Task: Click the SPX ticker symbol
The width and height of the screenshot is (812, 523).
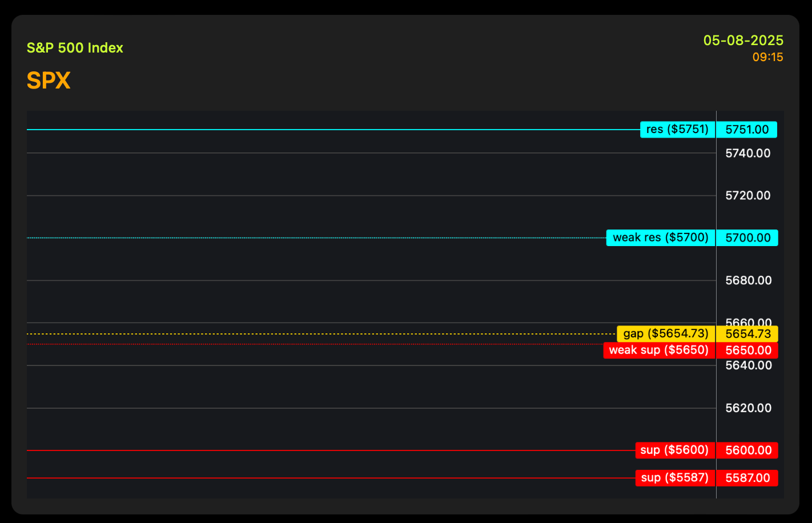Action: pyautogui.click(x=49, y=81)
